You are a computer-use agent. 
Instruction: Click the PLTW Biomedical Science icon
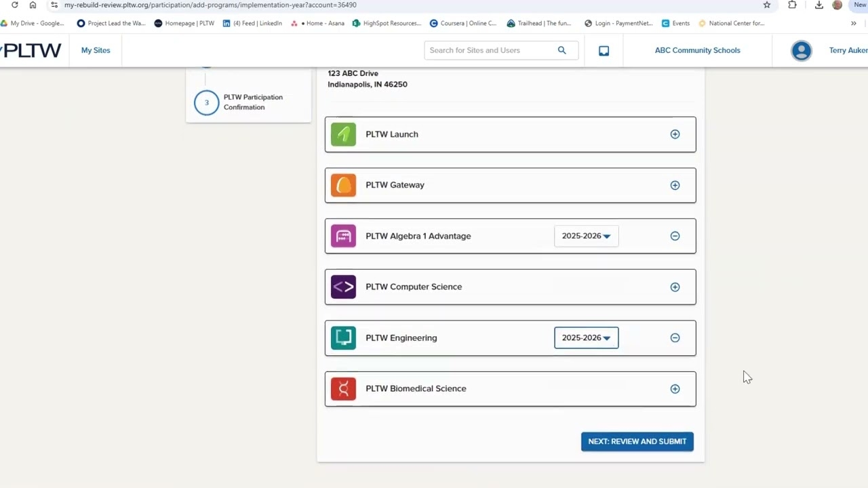[342, 388]
